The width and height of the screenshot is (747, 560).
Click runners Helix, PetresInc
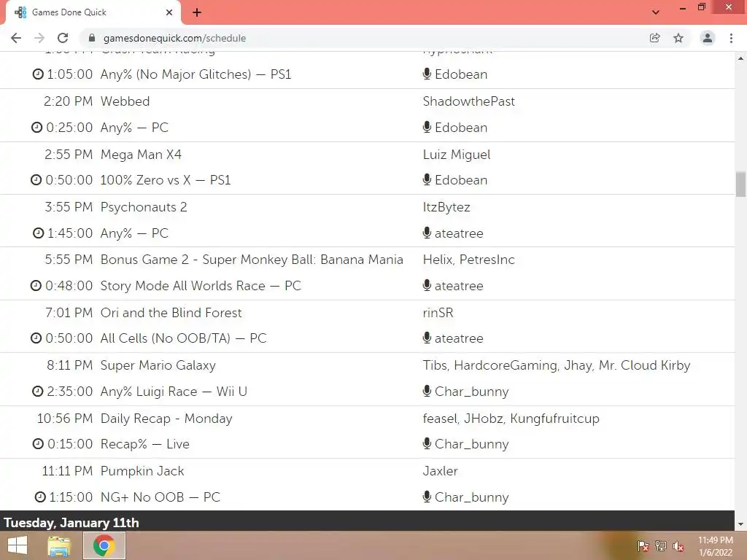[x=469, y=260]
